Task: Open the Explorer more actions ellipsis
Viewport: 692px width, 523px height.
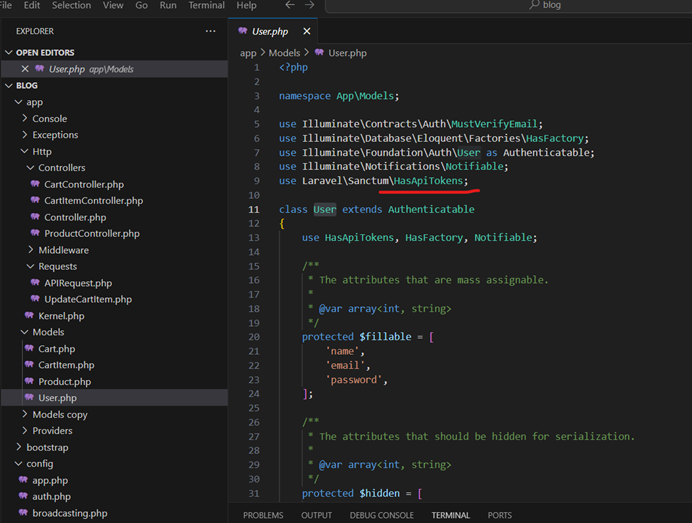Action: click(210, 31)
